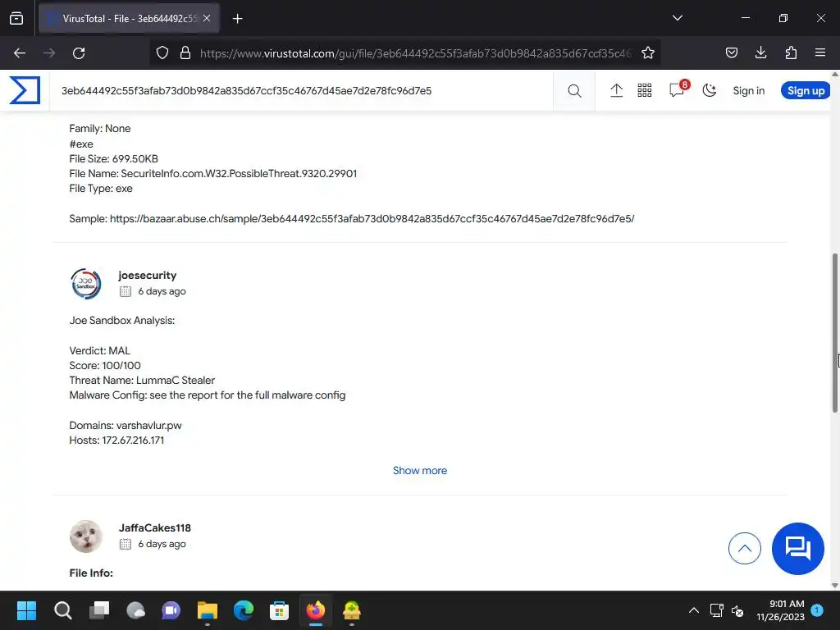Click the page vertical scrollbar thumb

tap(834, 332)
